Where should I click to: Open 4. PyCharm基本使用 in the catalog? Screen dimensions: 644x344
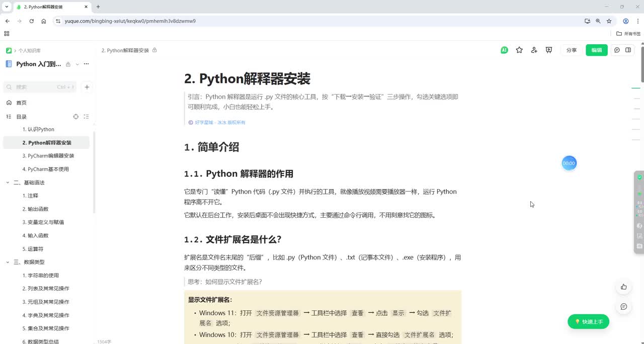[x=45, y=169]
